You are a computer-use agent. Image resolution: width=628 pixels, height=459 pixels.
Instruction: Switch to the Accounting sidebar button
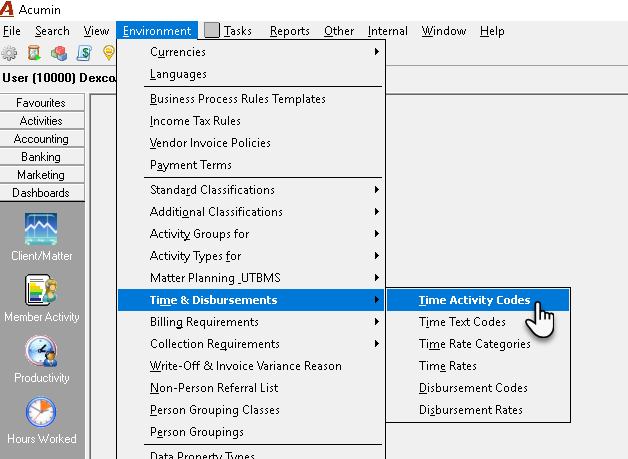tap(42, 139)
